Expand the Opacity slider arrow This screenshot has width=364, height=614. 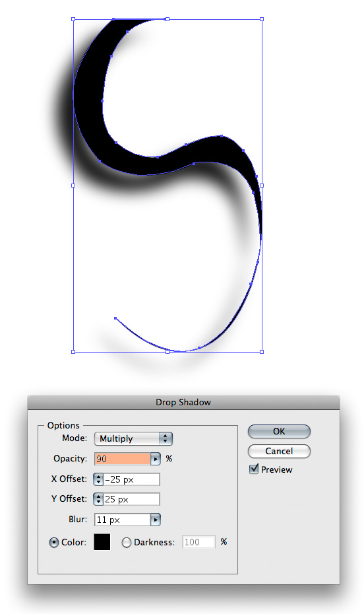156,459
